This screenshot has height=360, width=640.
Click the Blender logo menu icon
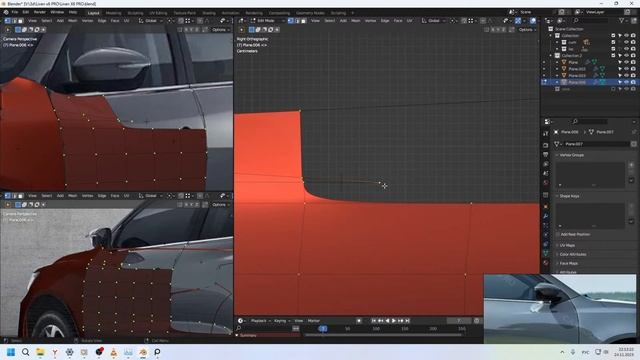(x=6, y=12)
